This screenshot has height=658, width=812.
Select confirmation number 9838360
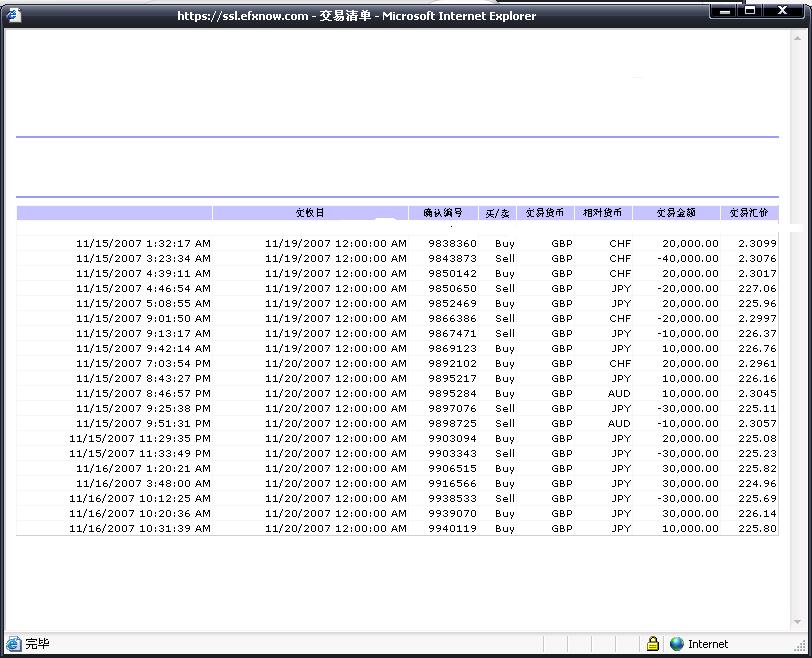tap(452, 243)
